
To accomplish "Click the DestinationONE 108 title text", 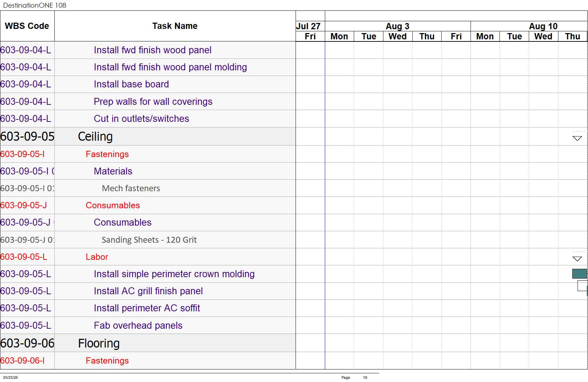I will [x=35, y=5].
